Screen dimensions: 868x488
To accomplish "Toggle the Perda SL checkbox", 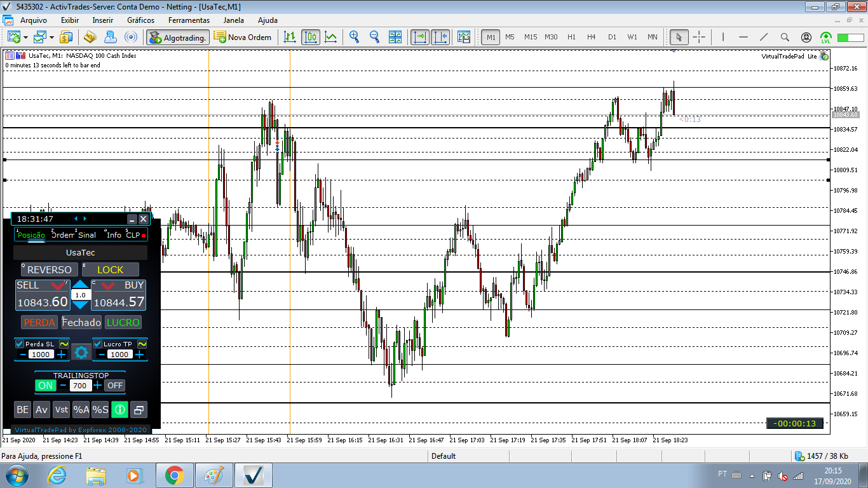I will coord(20,344).
